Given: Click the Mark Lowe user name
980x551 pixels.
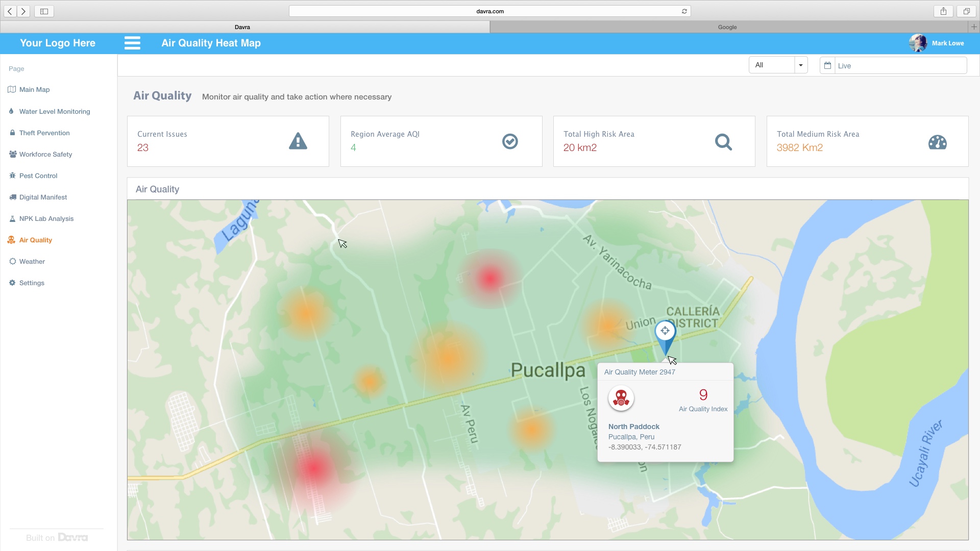Looking at the screenshot, I should [x=948, y=43].
